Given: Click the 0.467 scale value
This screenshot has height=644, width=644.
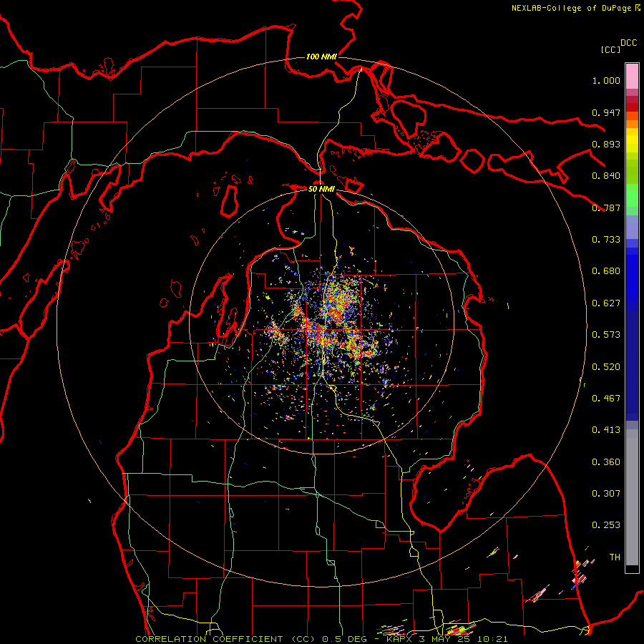Looking at the screenshot, I should pos(606,399).
